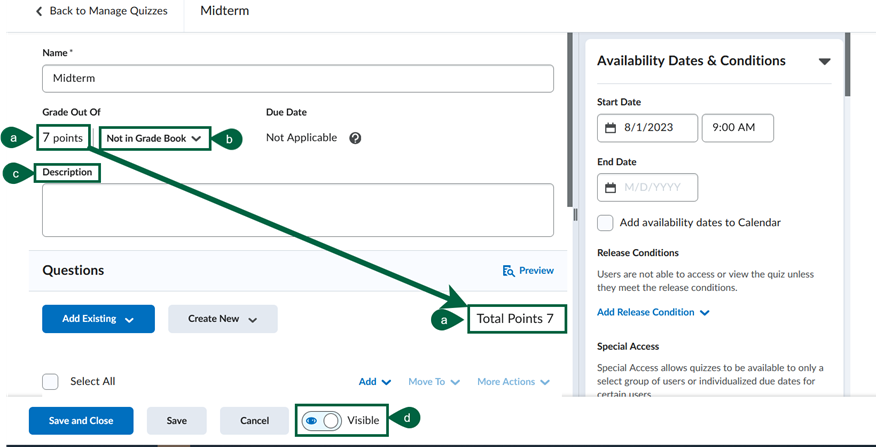Click the 9:00 AM start time field
876x447 pixels.
pos(737,129)
